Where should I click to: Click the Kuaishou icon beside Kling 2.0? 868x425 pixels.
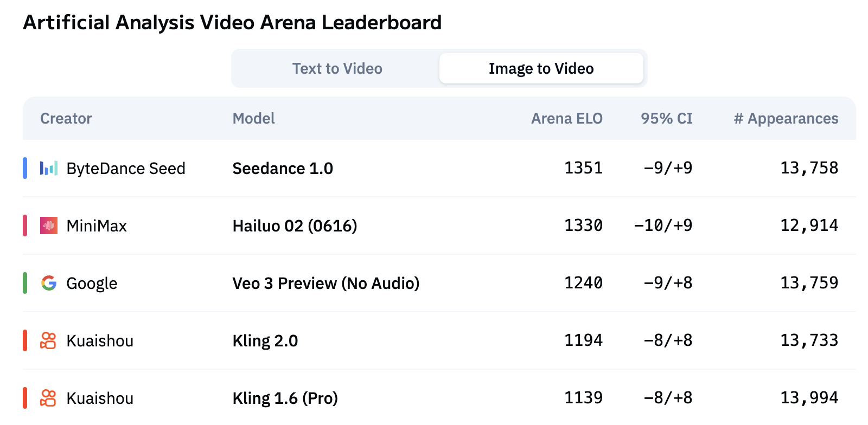(x=48, y=340)
